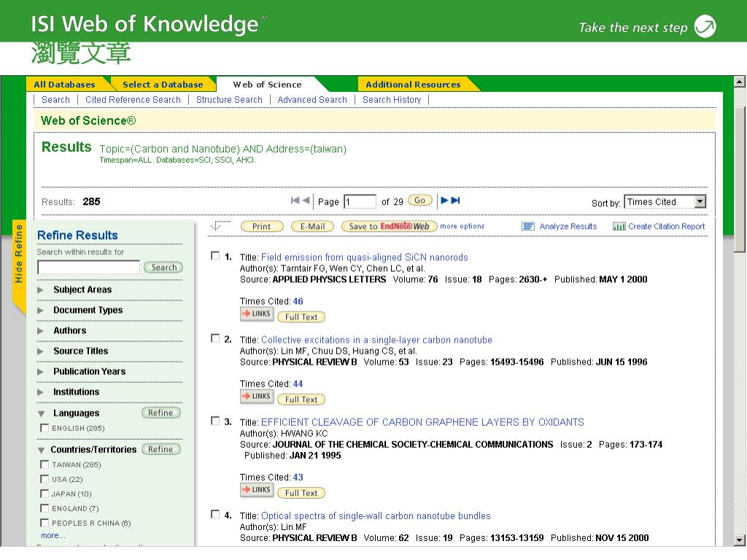This screenshot has height=560, width=747.
Task: Expand the Institutions refine section
Action: point(41,392)
